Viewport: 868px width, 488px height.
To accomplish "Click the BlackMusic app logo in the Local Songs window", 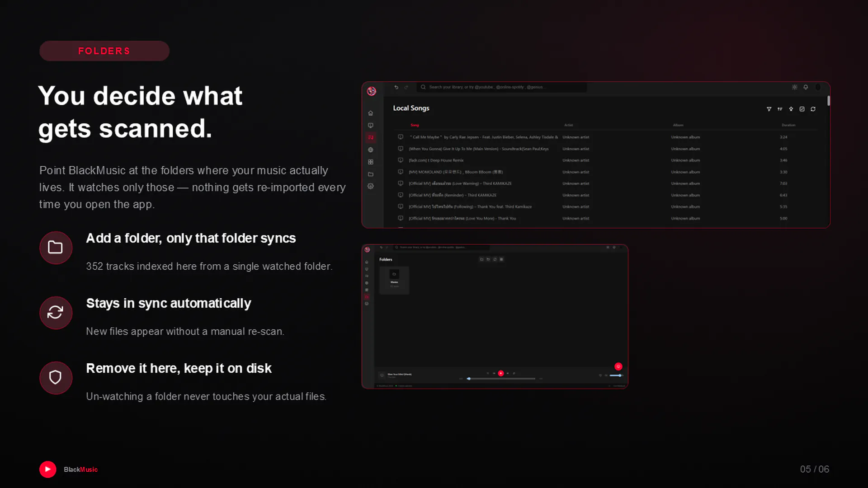I will [x=372, y=91].
